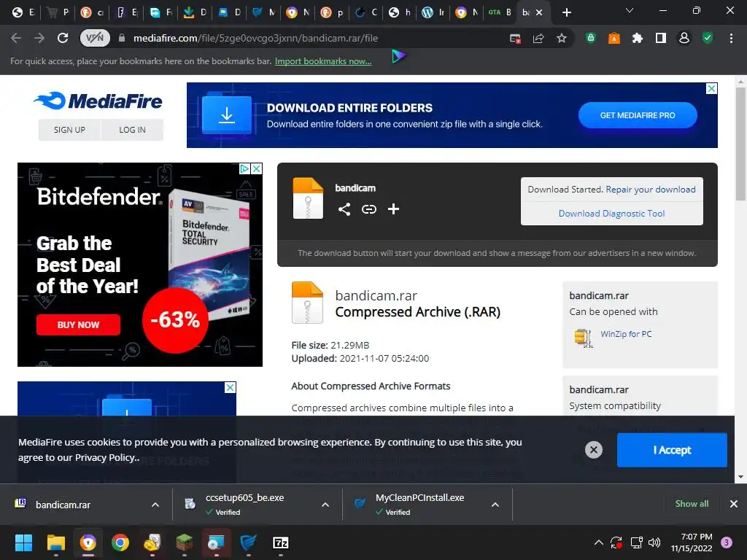Screen dimensions: 747x560
Task: Expand the tab search chevron
Action: 630,10
